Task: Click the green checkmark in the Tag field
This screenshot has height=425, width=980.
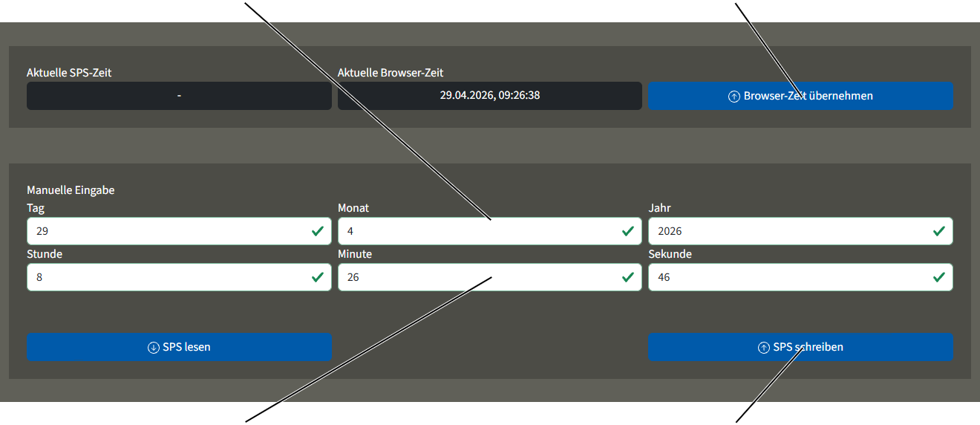Action: (x=317, y=231)
